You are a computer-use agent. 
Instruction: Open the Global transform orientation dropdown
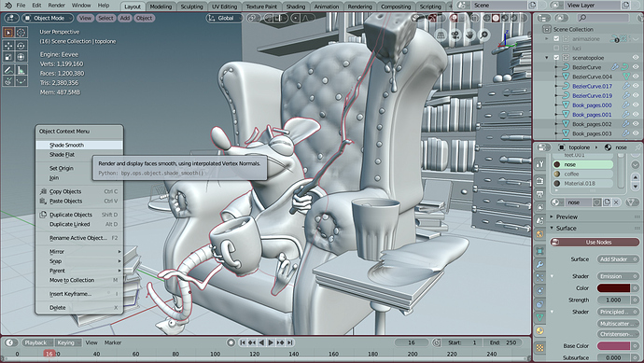tap(224, 18)
